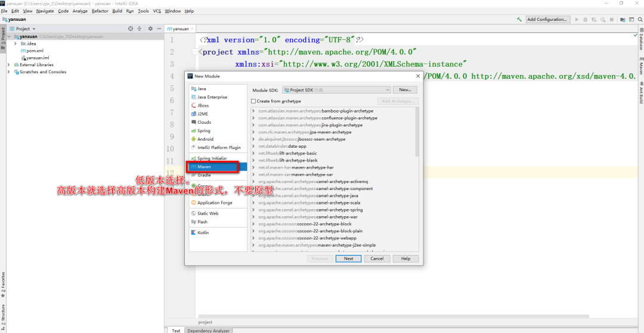Click the Stop square icon in toolbar
644x333 pixels.
coord(612,19)
